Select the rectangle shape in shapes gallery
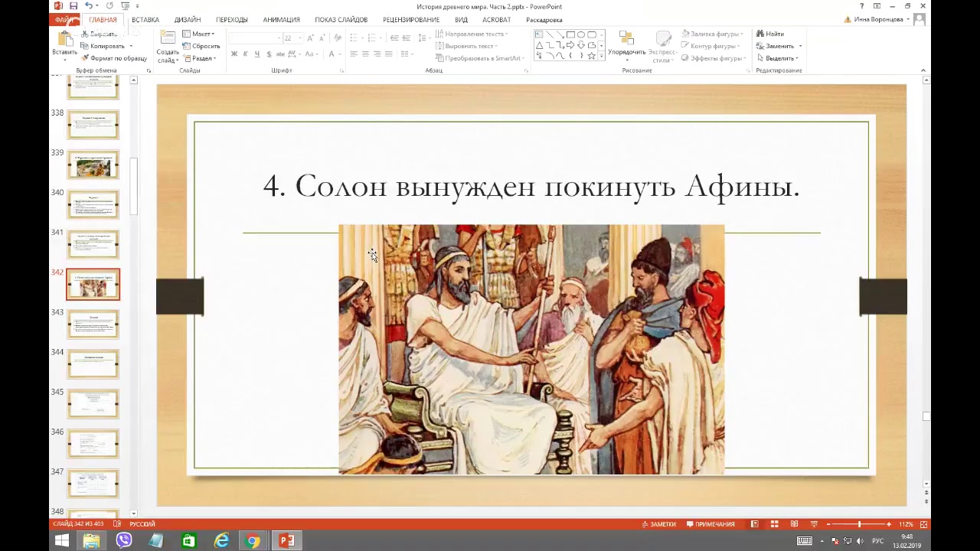The width and height of the screenshot is (980, 551). pyautogui.click(x=570, y=34)
